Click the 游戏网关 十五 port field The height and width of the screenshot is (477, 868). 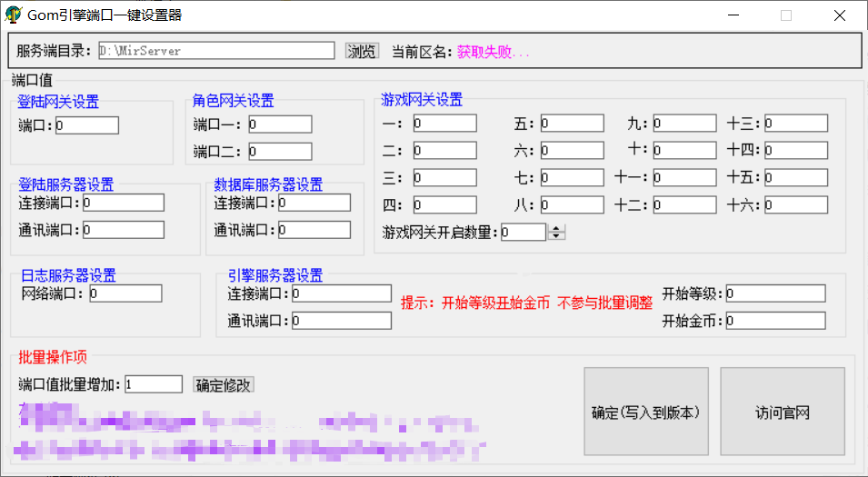(796, 177)
